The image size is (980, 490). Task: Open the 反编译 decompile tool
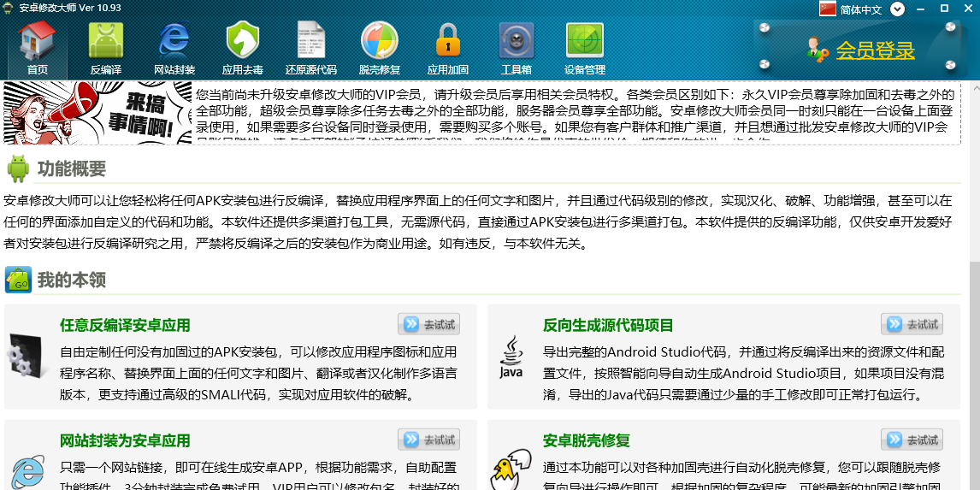(106, 49)
